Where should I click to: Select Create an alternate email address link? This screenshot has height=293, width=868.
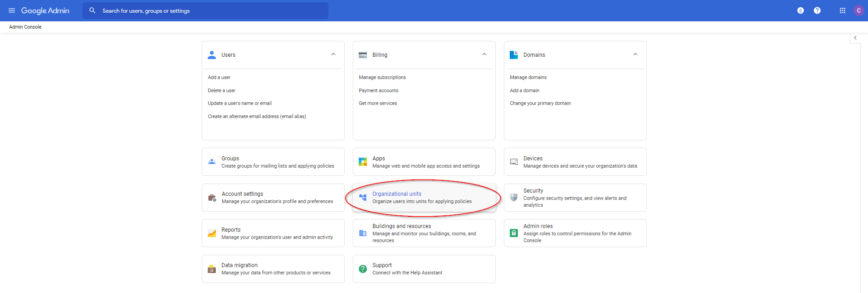point(257,117)
